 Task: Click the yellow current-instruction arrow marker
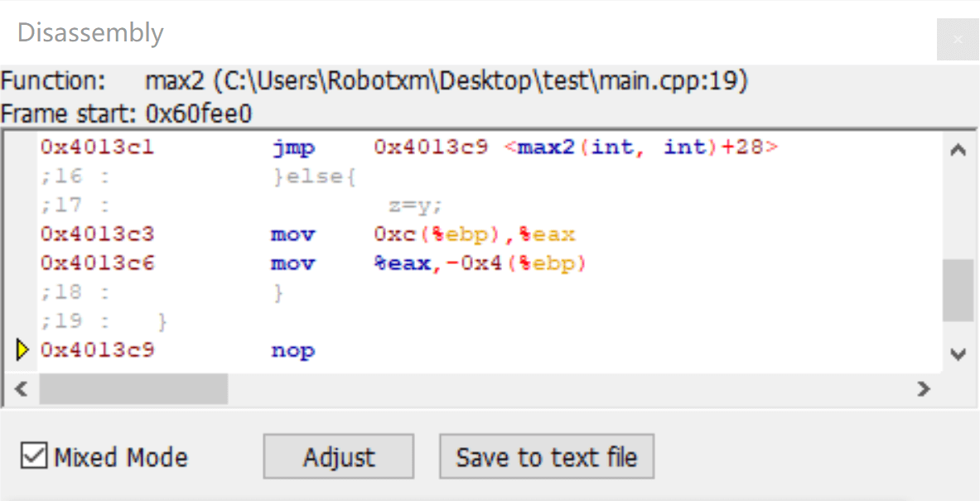point(22,350)
